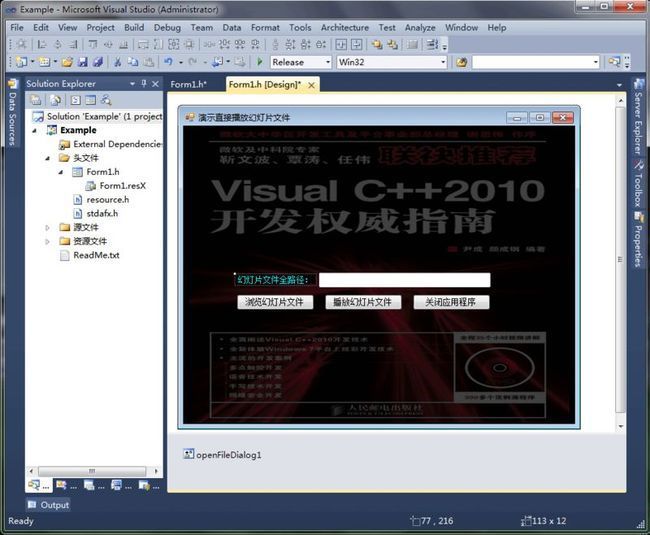This screenshot has width=650, height=535.
Task: Open the empty Find combo box dropdown
Action: [x=596, y=62]
